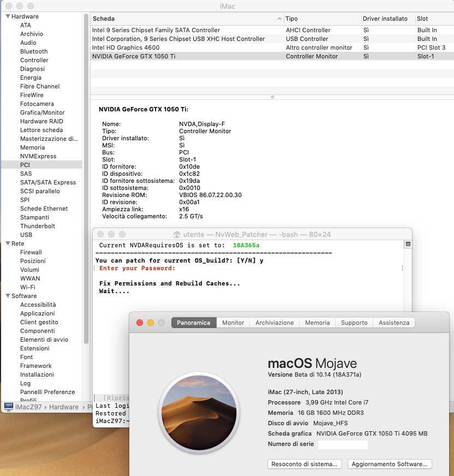Click the 2.5 GT/s link speed value
Screen dimensions: 454x476
pyautogui.click(x=191, y=217)
